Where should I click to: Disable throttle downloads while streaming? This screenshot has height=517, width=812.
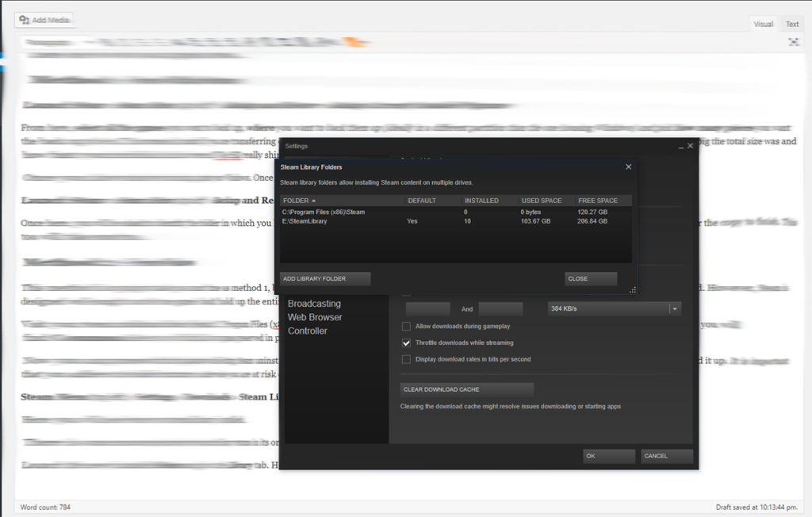pyautogui.click(x=406, y=343)
